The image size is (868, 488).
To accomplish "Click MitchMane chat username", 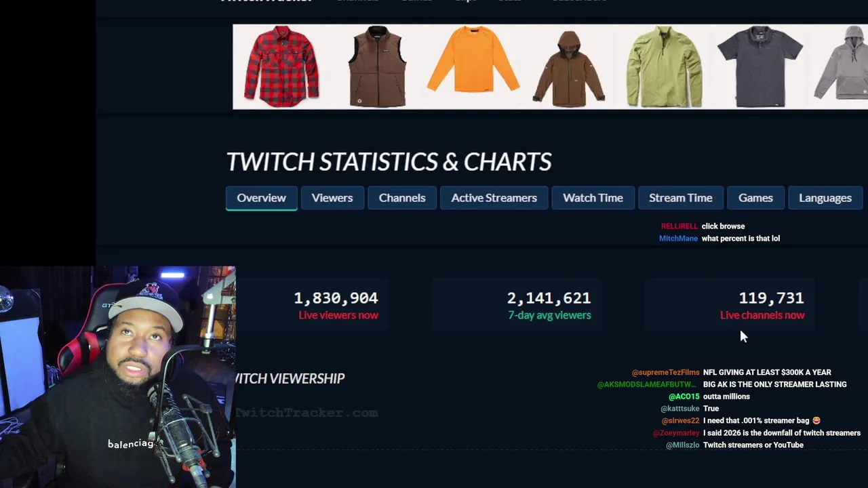I will pos(678,239).
